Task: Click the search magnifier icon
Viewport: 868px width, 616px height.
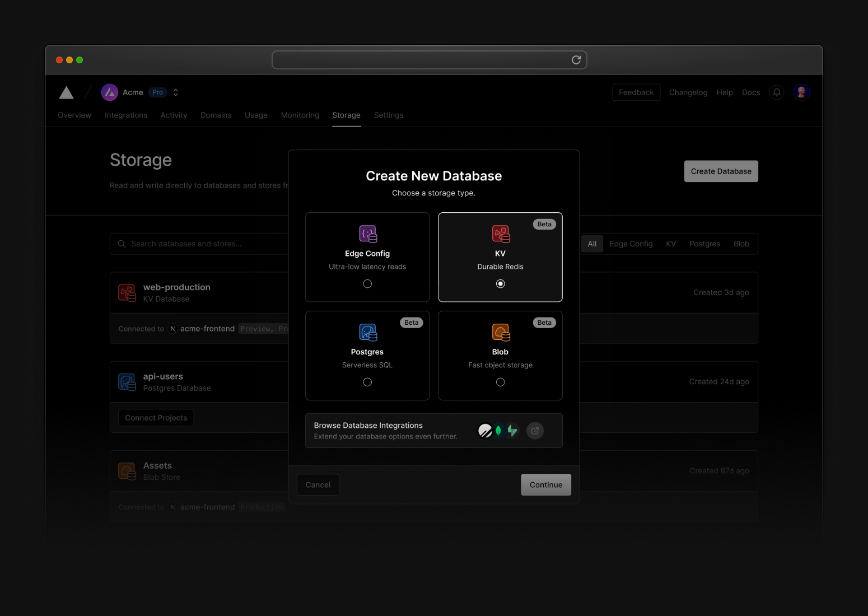Action: coord(122,244)
